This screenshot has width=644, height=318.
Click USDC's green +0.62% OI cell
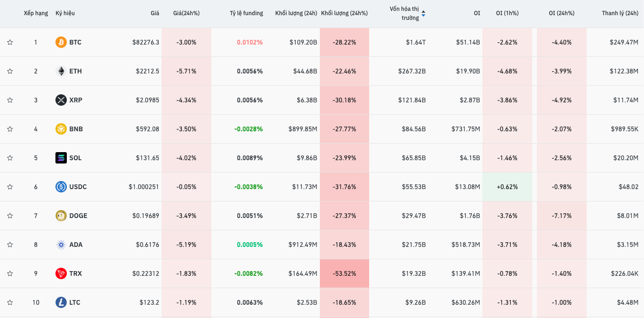click(x=507, y=187)
